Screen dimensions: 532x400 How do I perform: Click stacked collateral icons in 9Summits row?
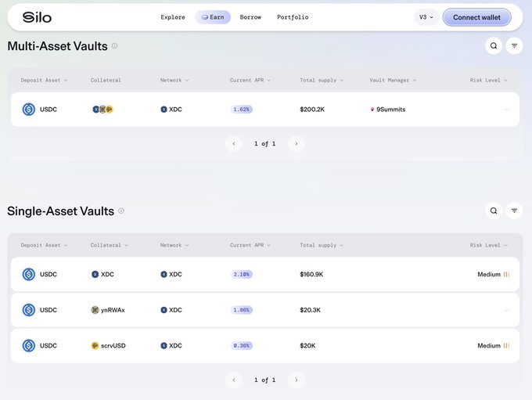tap(102, 110)
